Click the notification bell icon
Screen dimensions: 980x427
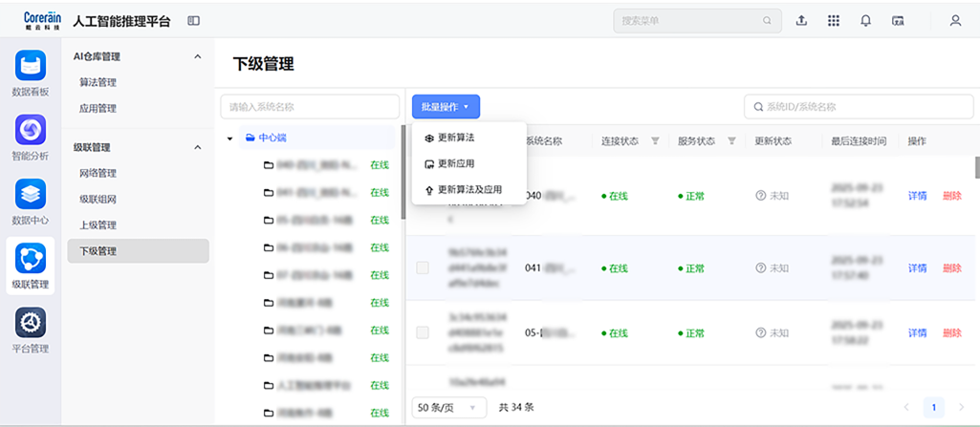pyautogui.click(x=865, y=20)
